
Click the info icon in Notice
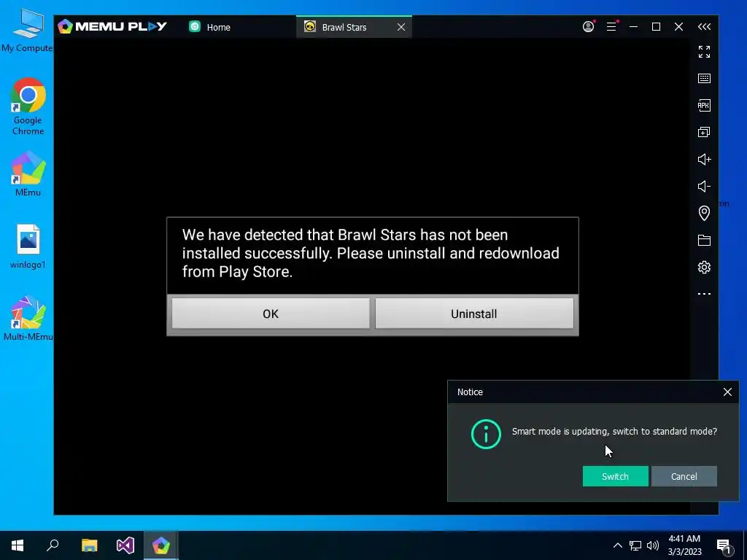[486, 434]
